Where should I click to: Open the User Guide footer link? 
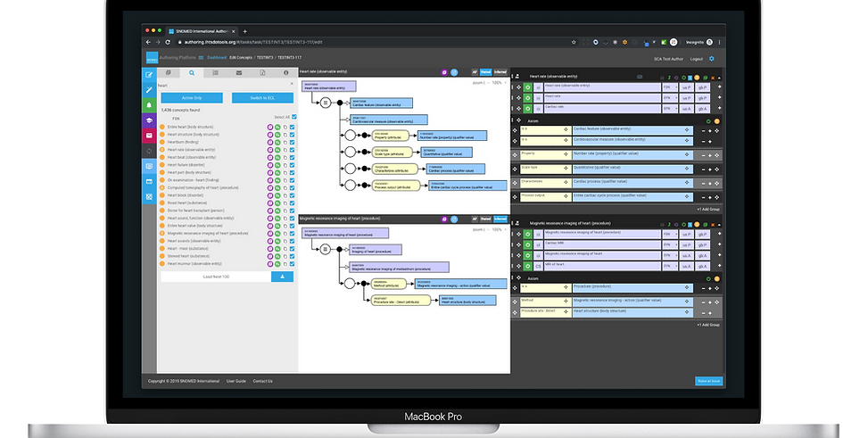point(236,381)
